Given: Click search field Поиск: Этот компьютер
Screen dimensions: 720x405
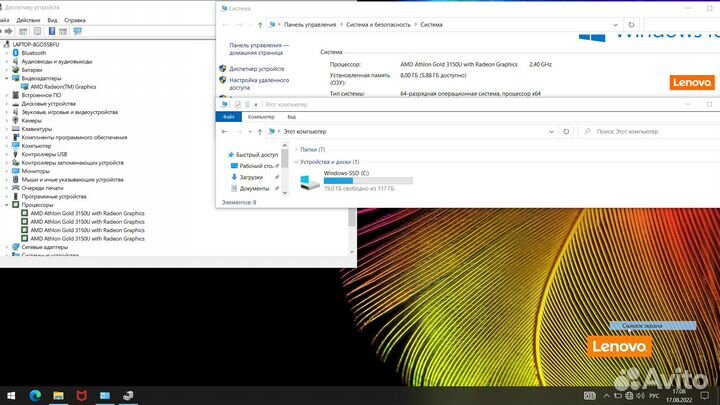Looking at the screenshot, I should pos(649,132).
